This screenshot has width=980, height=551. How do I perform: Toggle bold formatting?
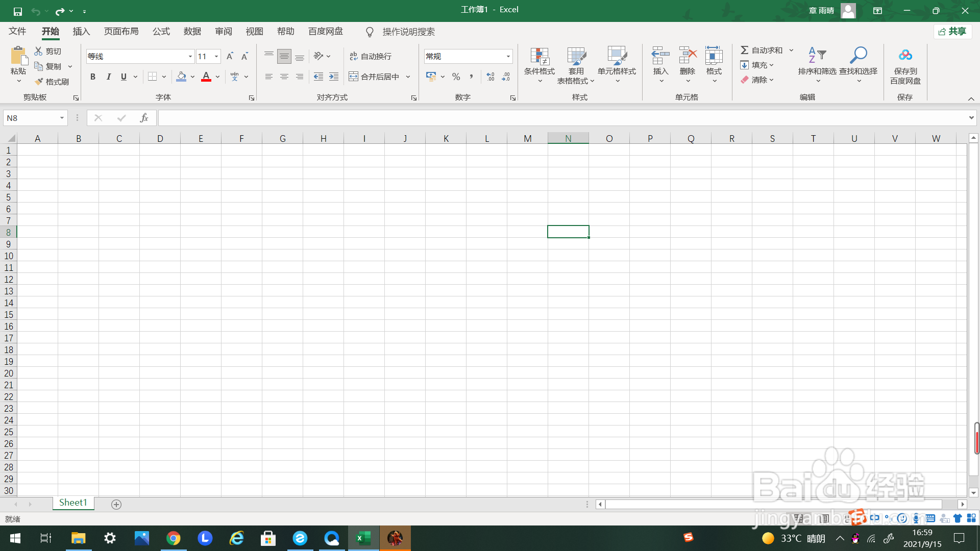point(93,77)
